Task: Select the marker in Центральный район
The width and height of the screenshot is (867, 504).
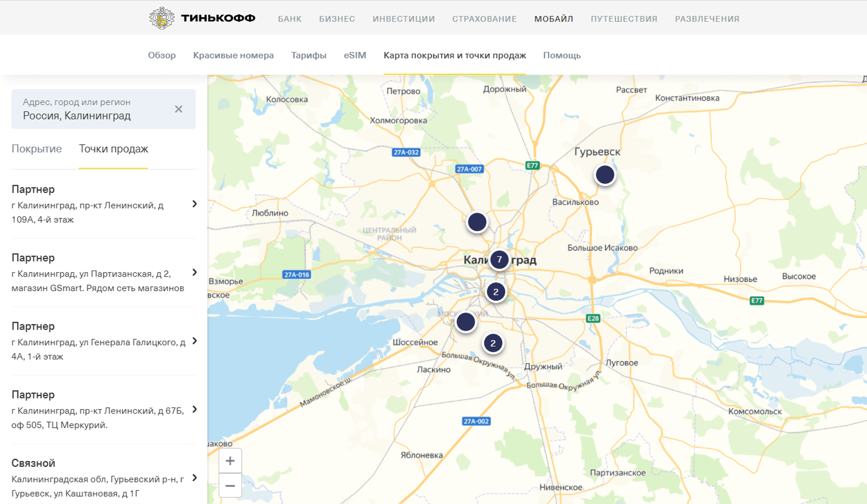Action: tap(477, 222)
